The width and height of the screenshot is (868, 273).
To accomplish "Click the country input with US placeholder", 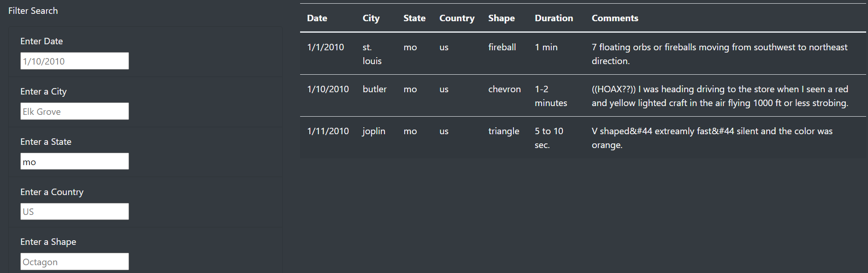I will point(74,211).
